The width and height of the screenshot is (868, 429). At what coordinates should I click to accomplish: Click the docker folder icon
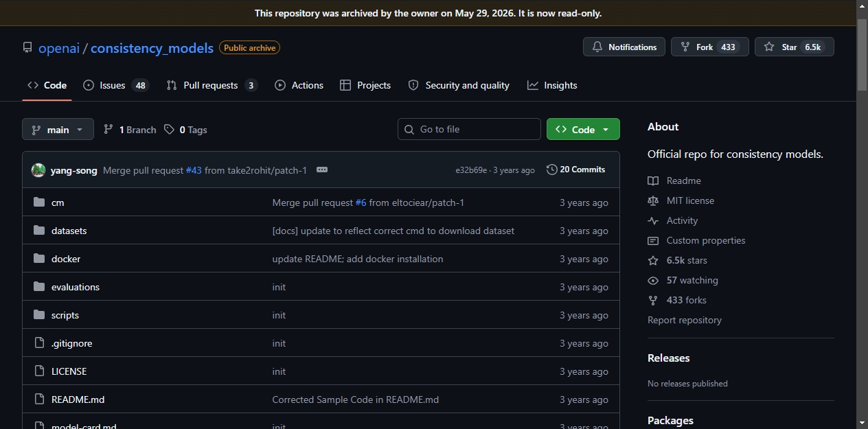(39, 259)
